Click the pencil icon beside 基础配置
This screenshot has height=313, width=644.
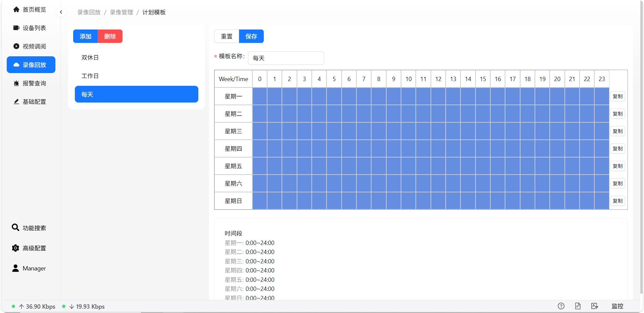[16, 102]
